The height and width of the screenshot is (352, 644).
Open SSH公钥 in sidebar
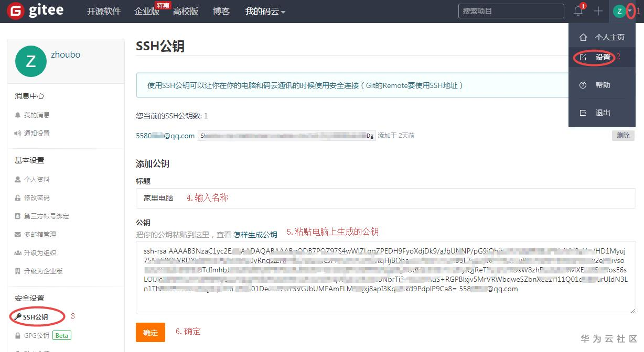[35, 317]
